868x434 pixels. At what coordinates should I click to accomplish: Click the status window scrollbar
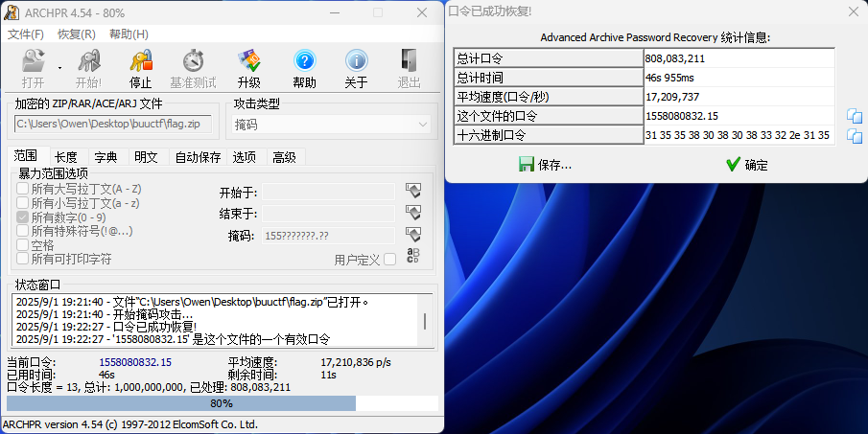pyautogui.click(x=425, y=321)
